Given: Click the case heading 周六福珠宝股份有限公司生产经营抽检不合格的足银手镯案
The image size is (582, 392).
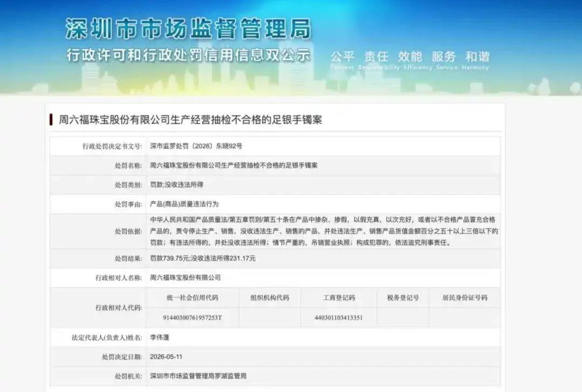Looking at the screenshot, I should tap(190, 120).
